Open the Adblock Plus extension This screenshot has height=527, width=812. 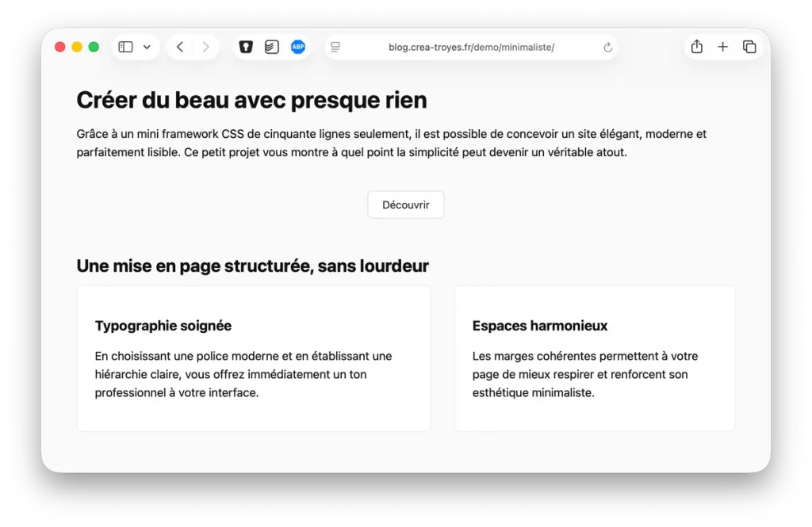(x=298, y=47)
